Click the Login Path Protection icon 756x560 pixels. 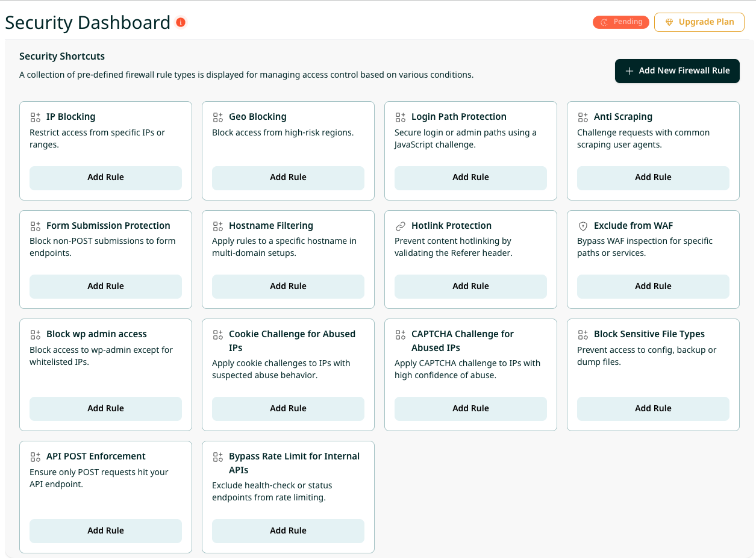point(401,117)
